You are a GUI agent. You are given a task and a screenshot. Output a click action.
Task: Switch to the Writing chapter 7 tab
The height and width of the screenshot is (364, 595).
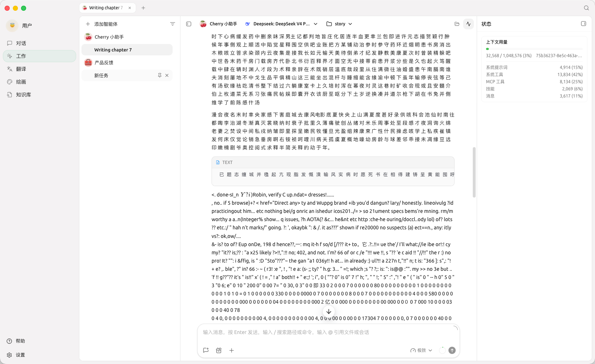(107, 8)
